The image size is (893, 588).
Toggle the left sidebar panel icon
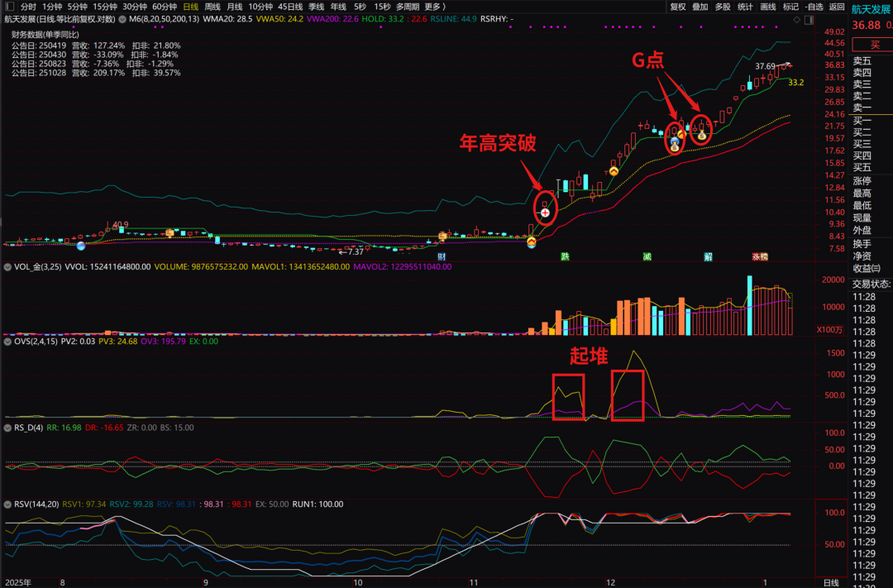pos(9,7)
